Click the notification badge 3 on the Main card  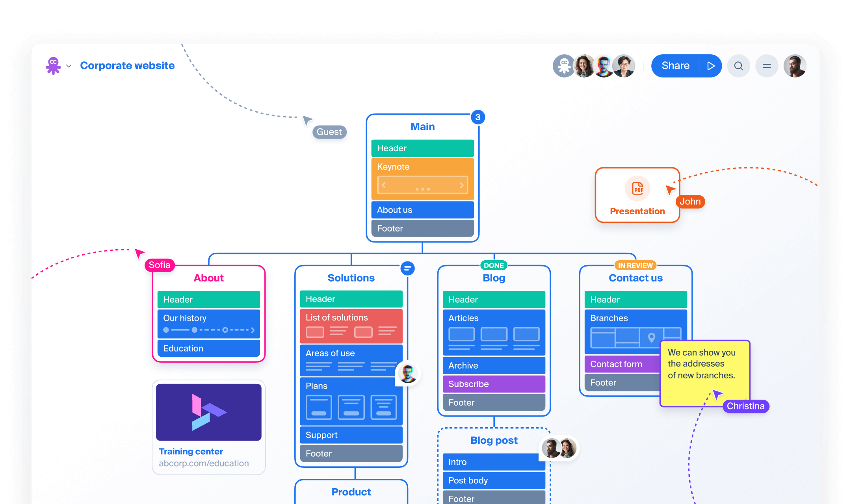click(x=478, y=117)
